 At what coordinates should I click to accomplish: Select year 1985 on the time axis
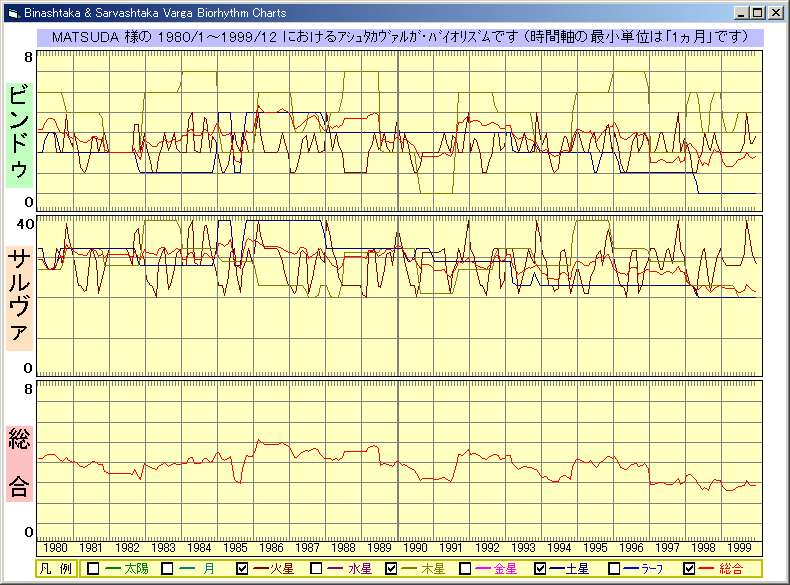click(x=236, y=548)
